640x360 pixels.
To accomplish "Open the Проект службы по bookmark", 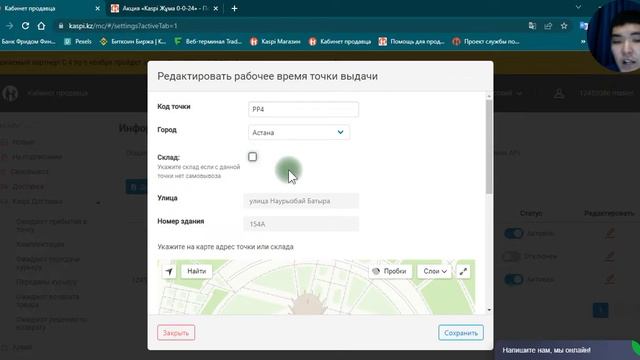I will click(486, 42).
